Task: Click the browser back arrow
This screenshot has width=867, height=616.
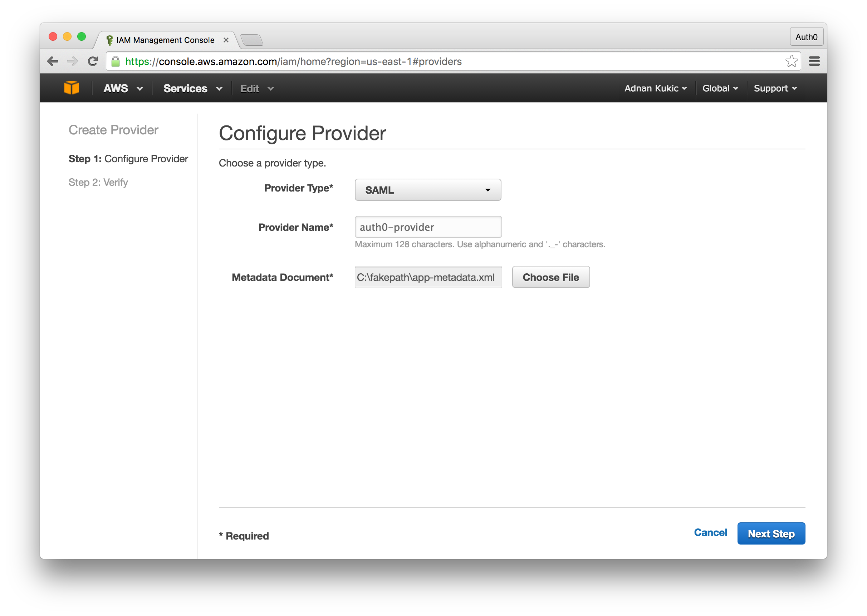Action: 53,61
